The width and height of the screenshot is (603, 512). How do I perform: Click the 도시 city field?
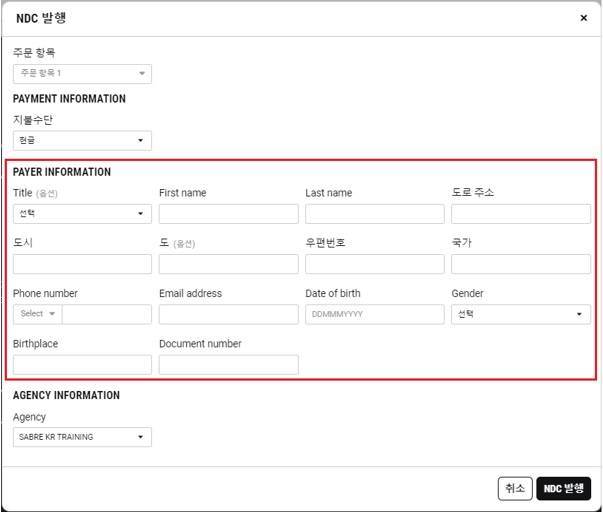point(82,264)
